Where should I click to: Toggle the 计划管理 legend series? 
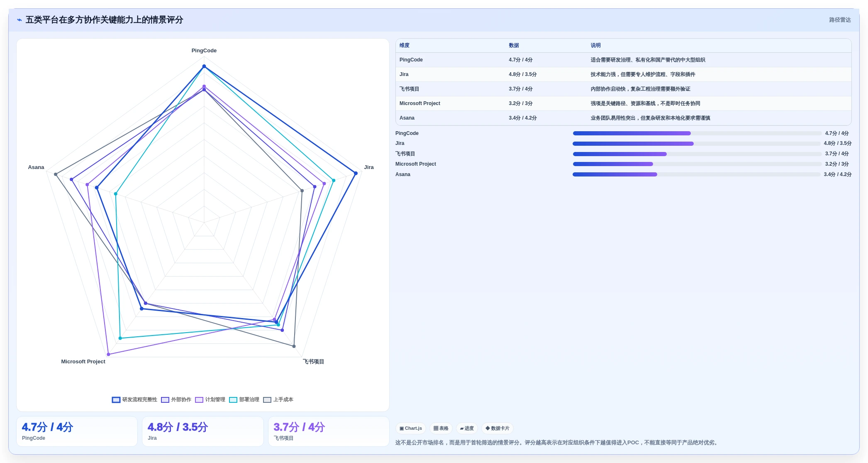tap(210, 399)
